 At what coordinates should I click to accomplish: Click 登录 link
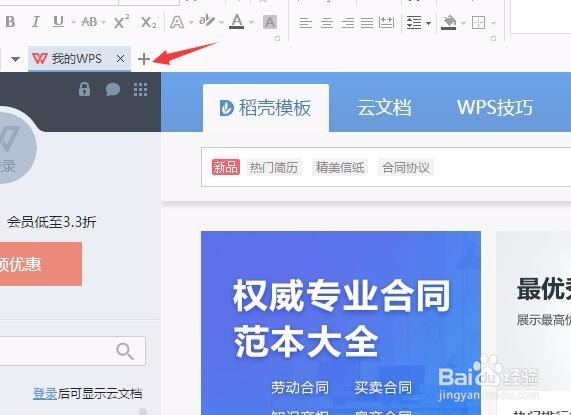45,394
